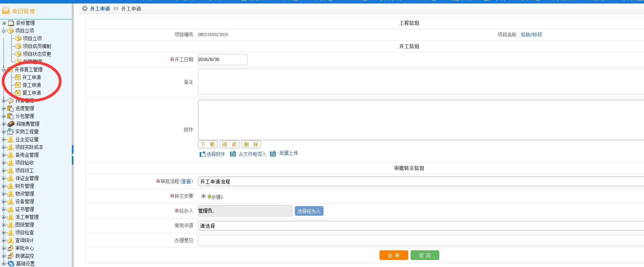The image size is (644, 267).
Task: Select the 步骤2 radio button
Action: (204, 196)
